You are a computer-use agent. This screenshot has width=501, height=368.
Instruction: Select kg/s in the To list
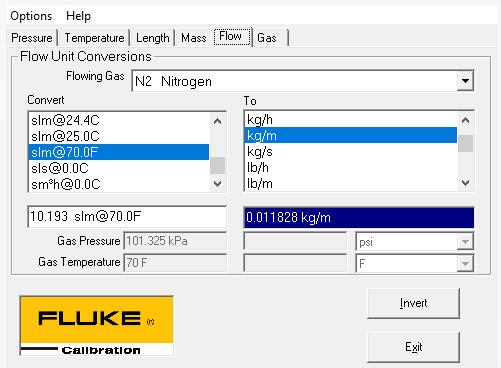351,152
